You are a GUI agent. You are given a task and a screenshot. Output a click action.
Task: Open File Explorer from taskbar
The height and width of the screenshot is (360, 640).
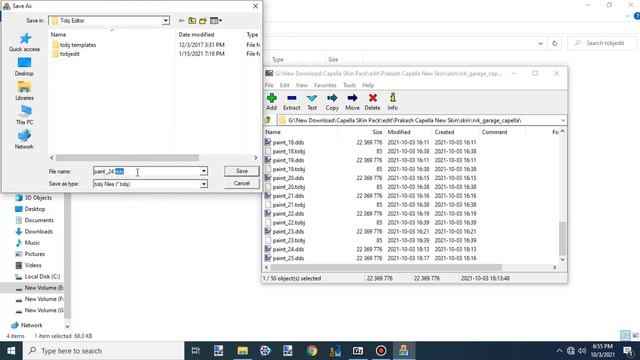[x=242, y=351]
